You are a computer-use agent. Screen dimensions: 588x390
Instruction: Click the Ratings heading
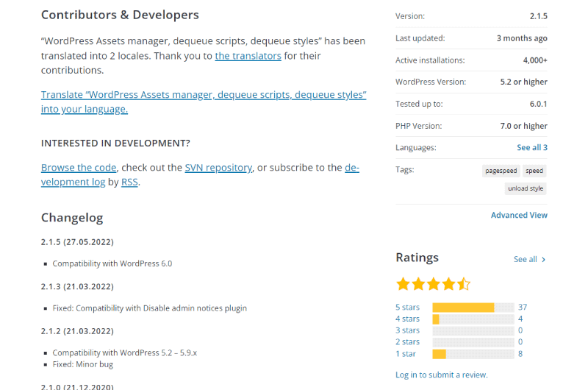point(417,258)
